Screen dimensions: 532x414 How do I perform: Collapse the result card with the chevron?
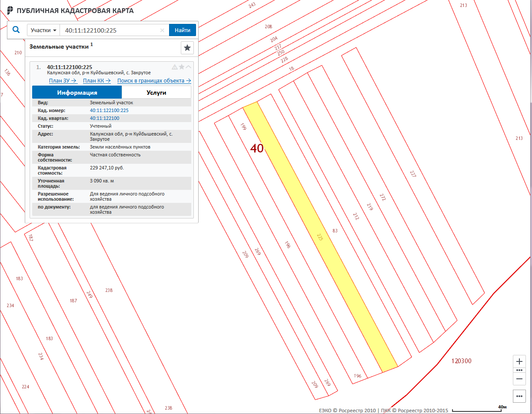click(x=189, y=67)
